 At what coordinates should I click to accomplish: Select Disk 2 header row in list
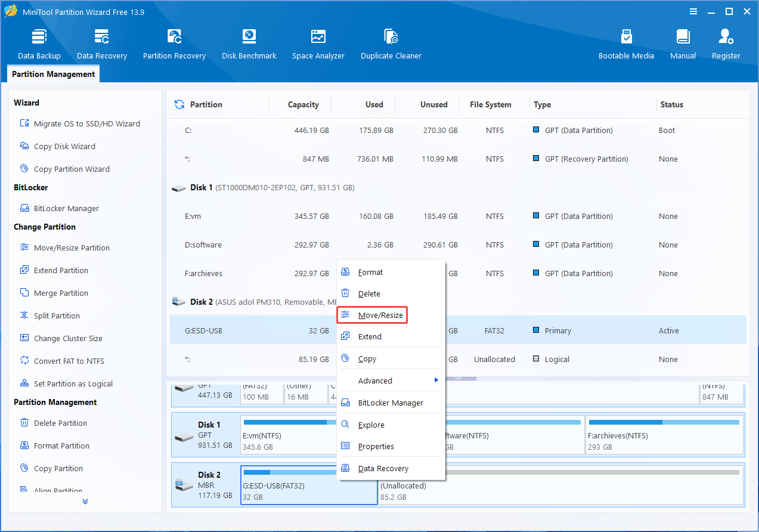coord(458,302)
